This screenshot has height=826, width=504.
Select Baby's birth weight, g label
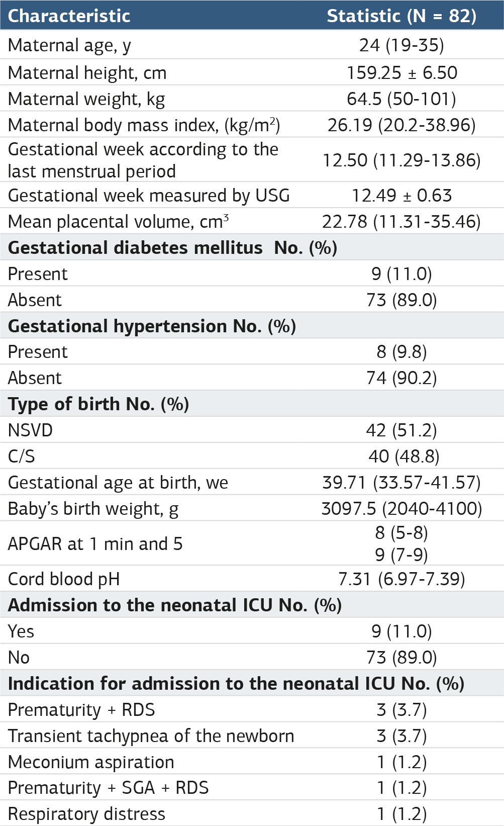[x=93, y=509]
